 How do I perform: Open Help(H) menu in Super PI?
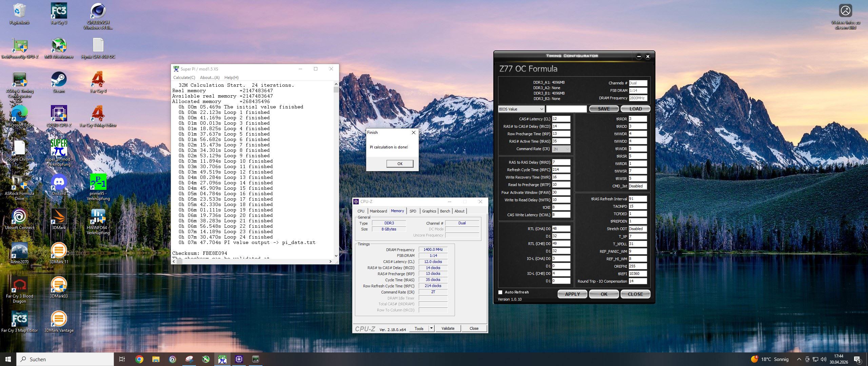[x=231, y=78]
